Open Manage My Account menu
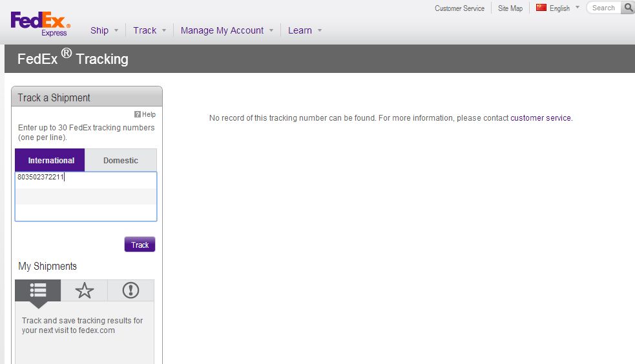Viewport: 635px width, 364px height. click(222, 30)
